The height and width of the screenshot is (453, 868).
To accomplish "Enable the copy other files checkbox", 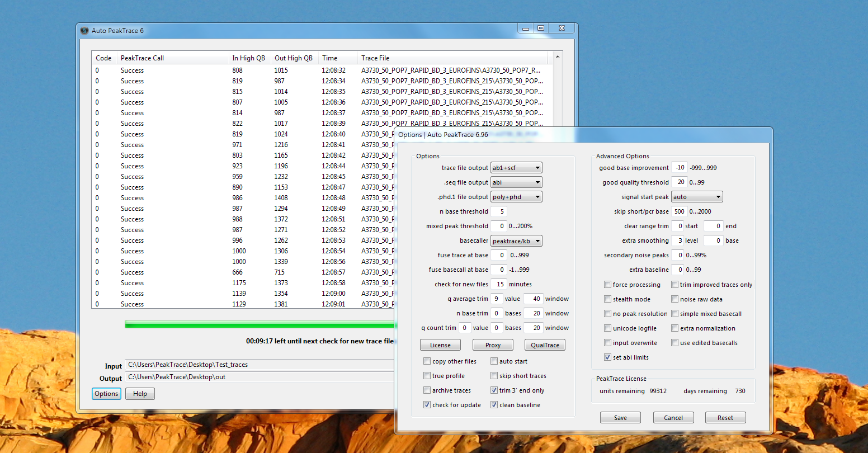I will click(x=427, y=361).
